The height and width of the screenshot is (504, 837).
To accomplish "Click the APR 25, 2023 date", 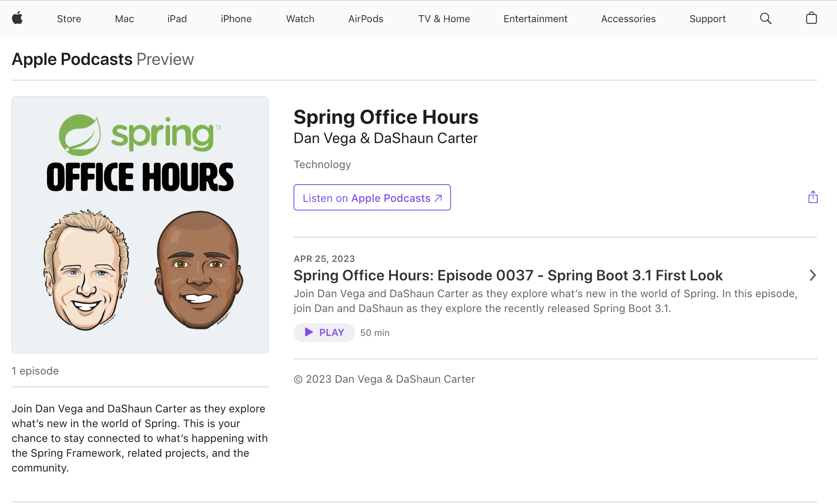I will 324,259.
